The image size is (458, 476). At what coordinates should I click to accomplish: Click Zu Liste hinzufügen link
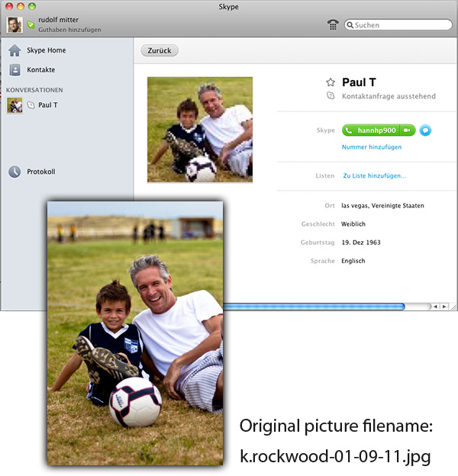point(375,175)
